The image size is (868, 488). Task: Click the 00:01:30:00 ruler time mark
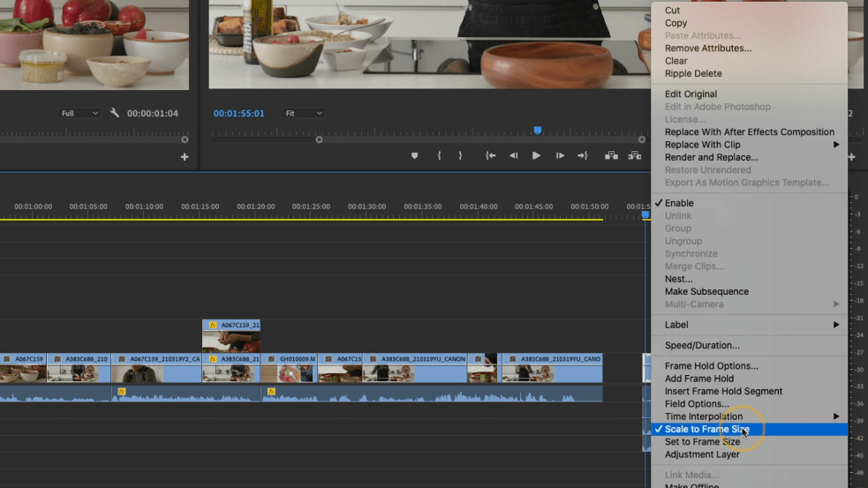[x=366, y=206]
